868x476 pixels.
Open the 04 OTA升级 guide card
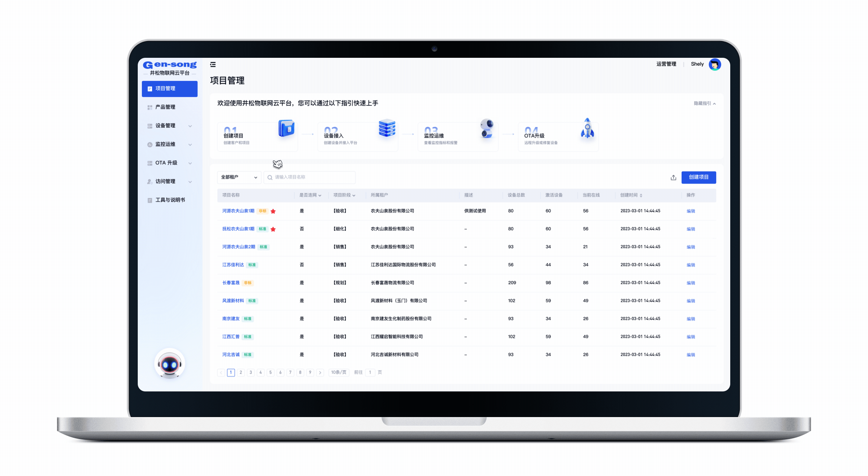point(558,136)
